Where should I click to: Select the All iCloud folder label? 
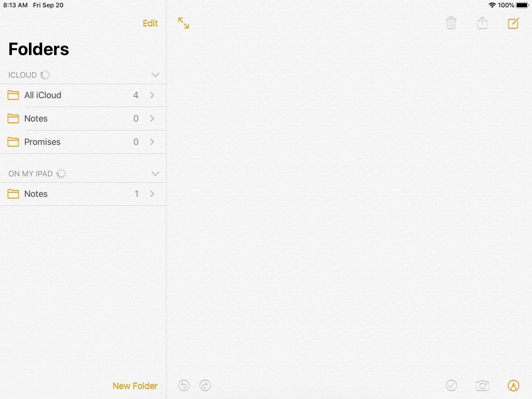coord(43,95)
